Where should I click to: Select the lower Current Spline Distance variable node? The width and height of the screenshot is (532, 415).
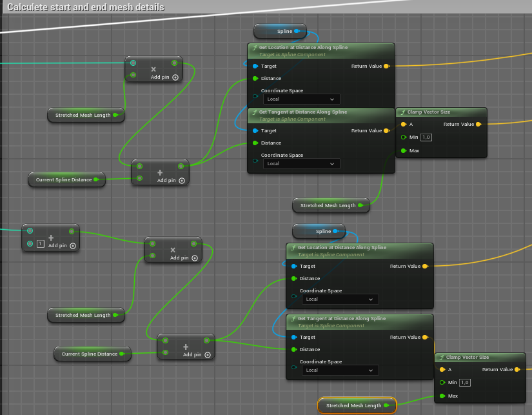(x=92, y=354)
